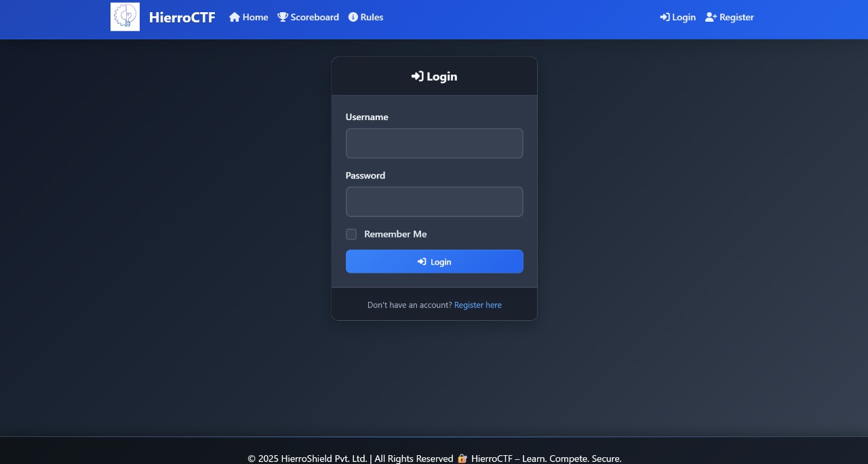Click the HierroCTF brain logo
Screen dimensions: 868x464
tap(125, 16)
